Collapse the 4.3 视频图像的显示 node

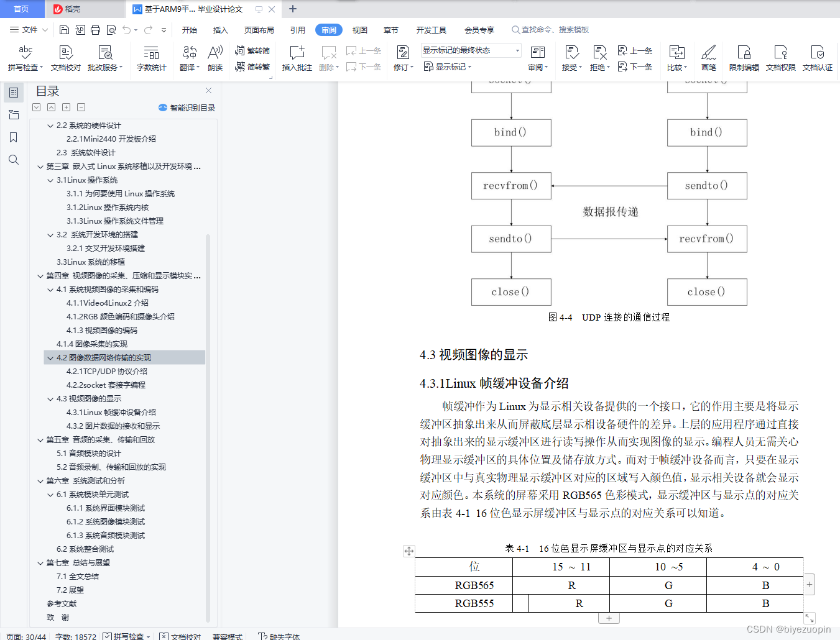pyautogui.click(x=50, y=399)
